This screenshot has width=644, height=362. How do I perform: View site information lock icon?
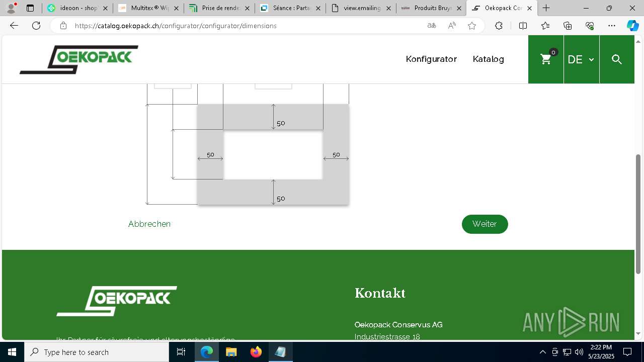tap(63, 26)
